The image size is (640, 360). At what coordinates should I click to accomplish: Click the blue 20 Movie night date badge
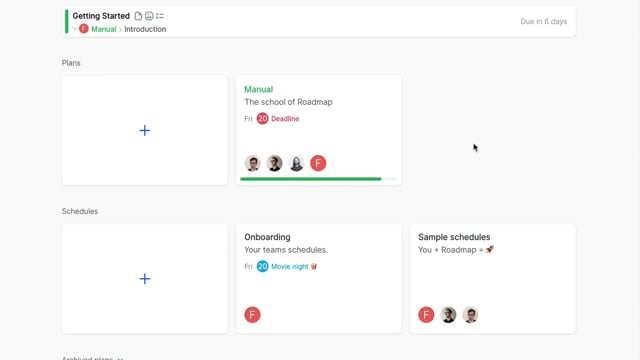point(262,267)
